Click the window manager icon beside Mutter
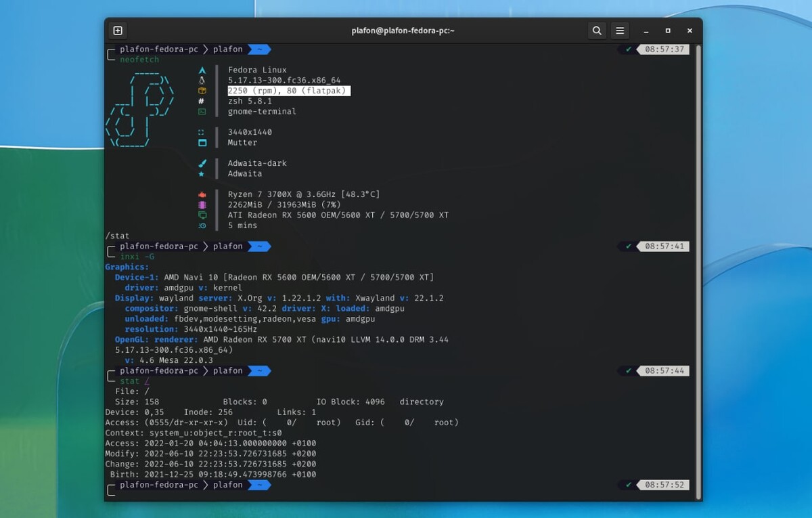The height and width of the screenshot is (518, 812). pos(202,142)
